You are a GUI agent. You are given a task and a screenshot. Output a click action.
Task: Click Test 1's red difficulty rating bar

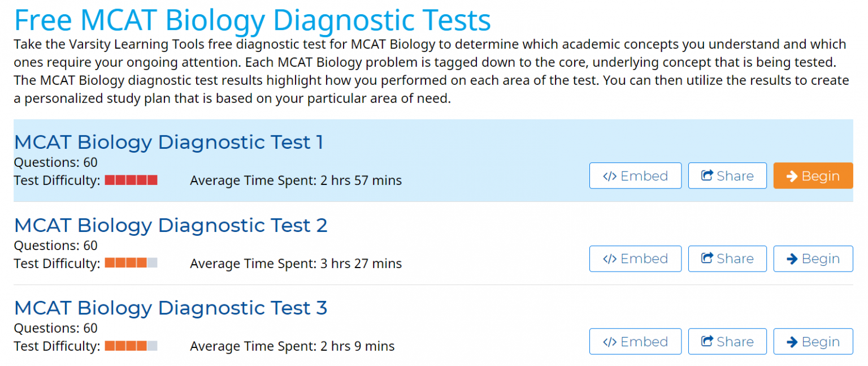click(131, 180)
